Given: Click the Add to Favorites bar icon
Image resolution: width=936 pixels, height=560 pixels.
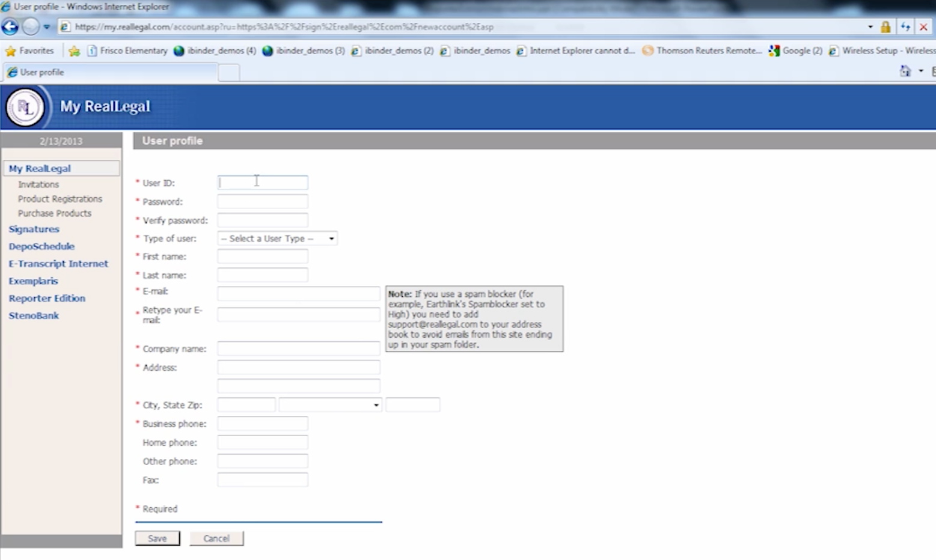Looking at the screenshot, I should (75, 51).
